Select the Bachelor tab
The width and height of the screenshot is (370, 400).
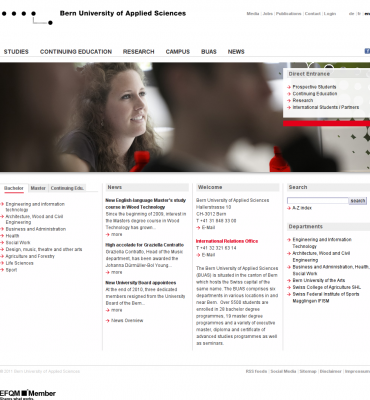coord(14,188)
